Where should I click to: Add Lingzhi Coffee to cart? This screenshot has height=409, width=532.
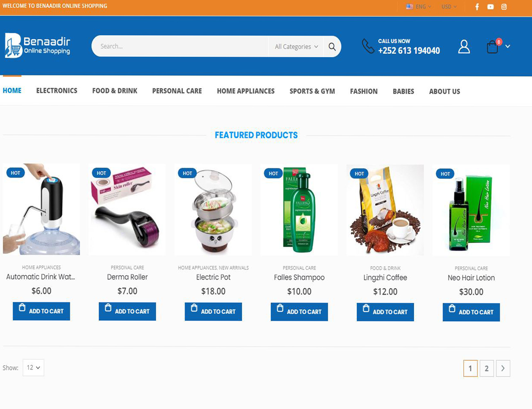point(385,312)
